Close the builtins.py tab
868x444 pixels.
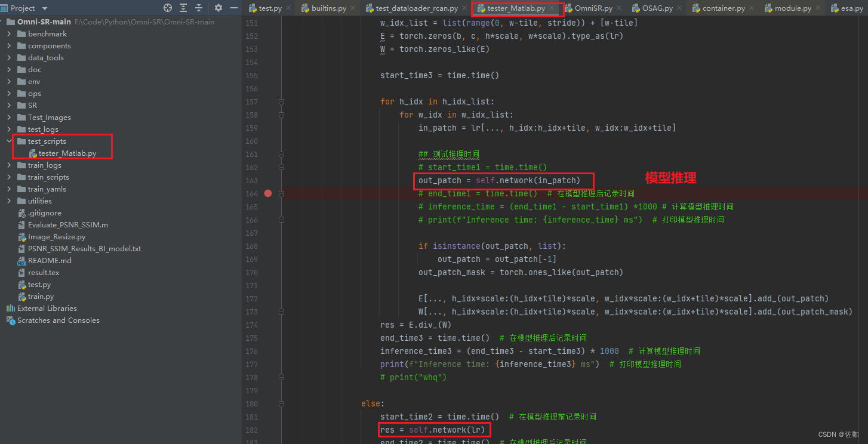pos(353,8)
